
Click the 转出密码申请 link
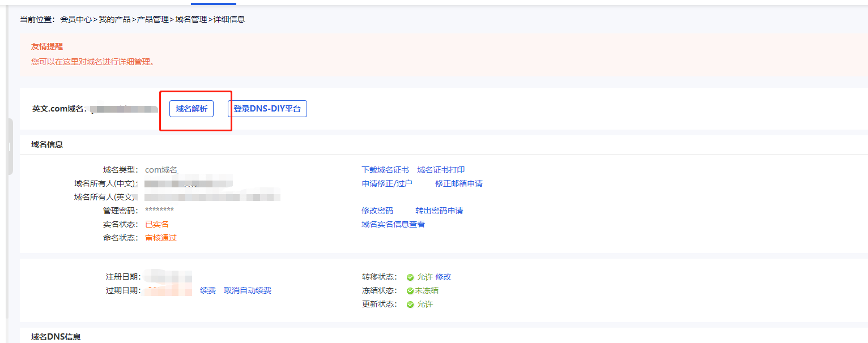[x=439, y=211]
